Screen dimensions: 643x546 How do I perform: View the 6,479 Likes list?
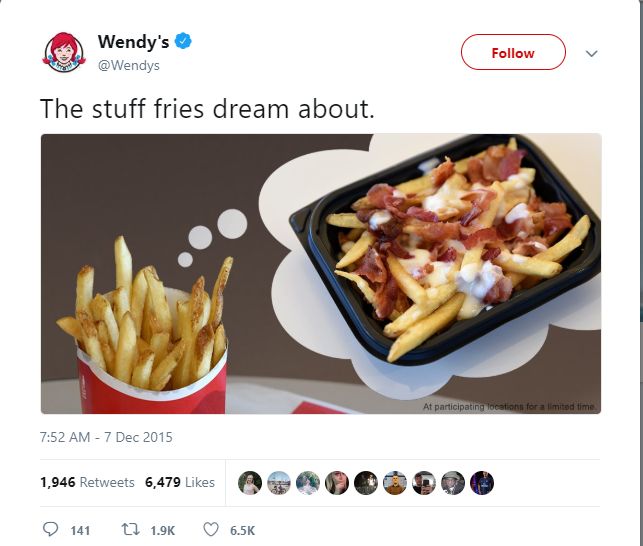180,482
